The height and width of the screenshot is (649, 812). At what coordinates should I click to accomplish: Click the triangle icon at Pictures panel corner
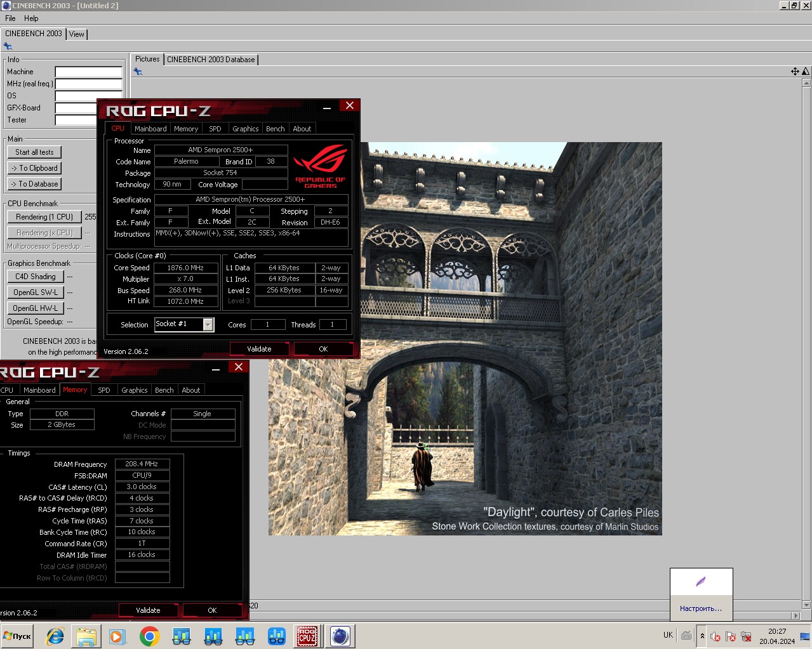(x=806, y=72)
